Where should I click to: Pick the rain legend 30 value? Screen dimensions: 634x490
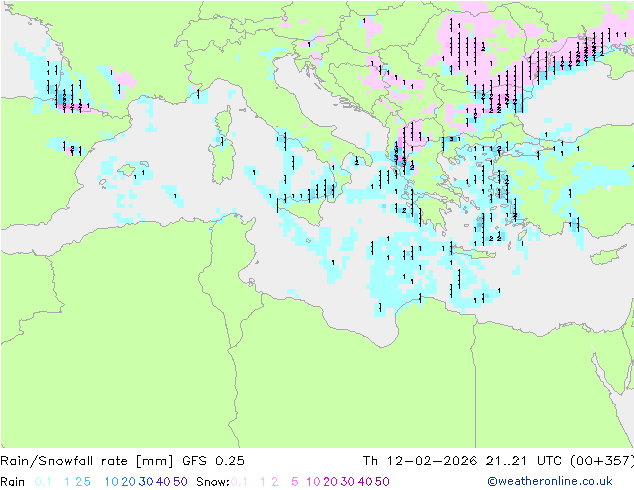146,482
